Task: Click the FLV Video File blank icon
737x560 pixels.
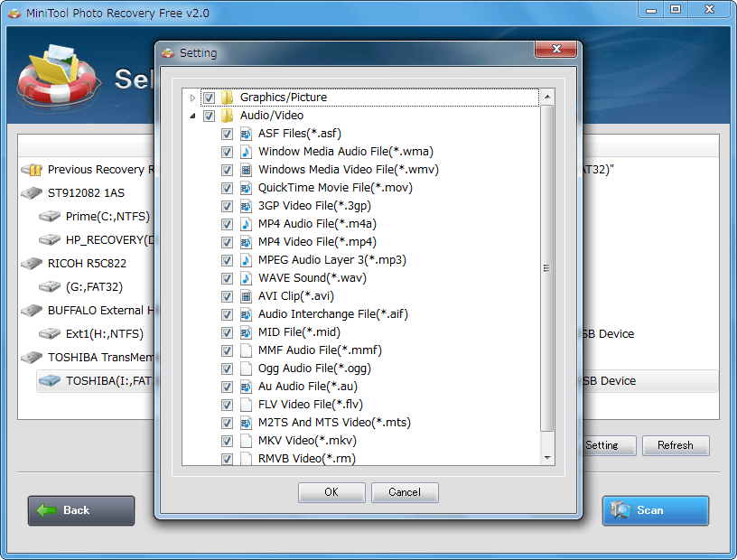Action: (246, 405)
